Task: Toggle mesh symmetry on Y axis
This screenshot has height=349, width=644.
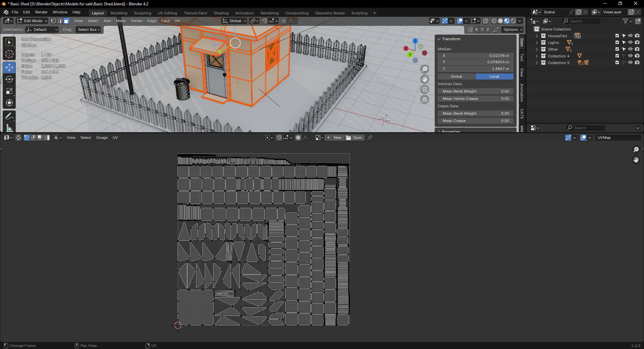Action: tap(482, 30)
